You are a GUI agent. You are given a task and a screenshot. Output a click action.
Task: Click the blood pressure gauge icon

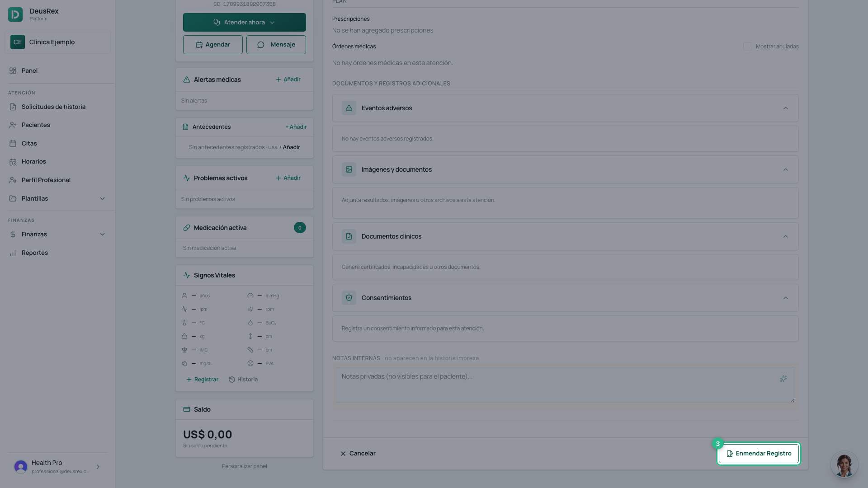250,296
